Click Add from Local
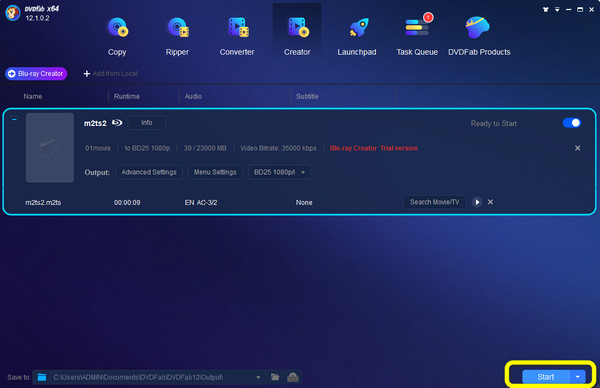Image resolution: width=600 pixels, height=388 pixels. (x=111, y=73)
